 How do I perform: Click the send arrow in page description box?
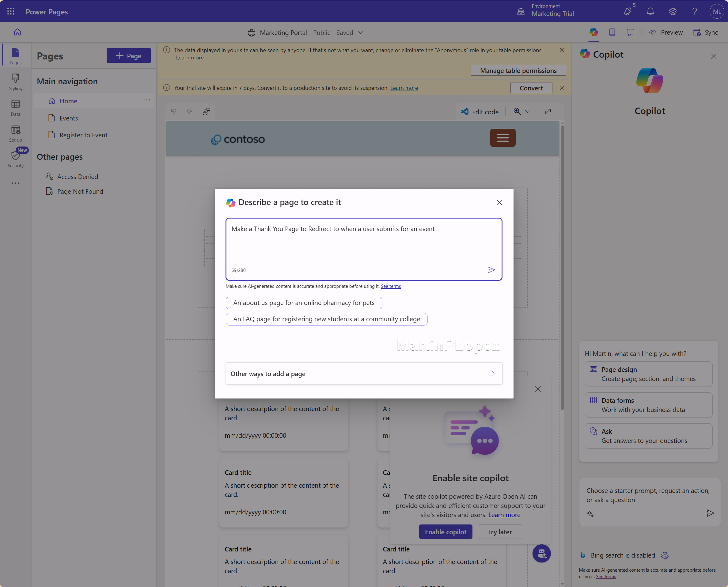click(x=491, y=270)
